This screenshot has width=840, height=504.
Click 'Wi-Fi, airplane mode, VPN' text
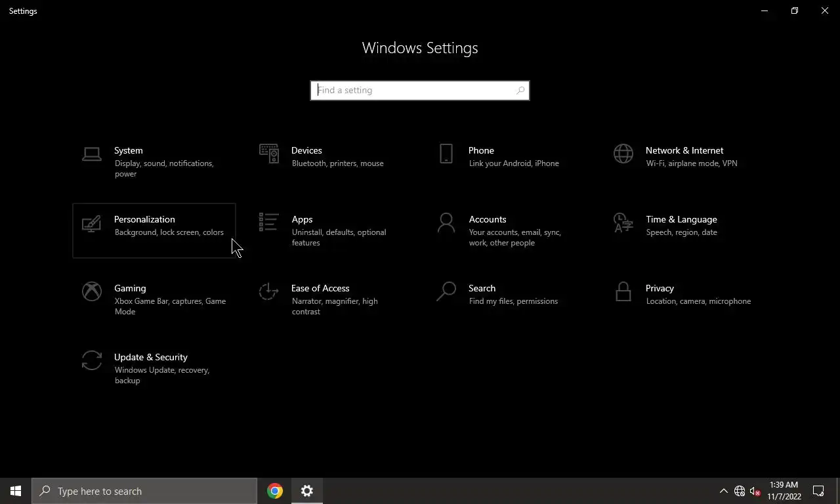[692, 163]
